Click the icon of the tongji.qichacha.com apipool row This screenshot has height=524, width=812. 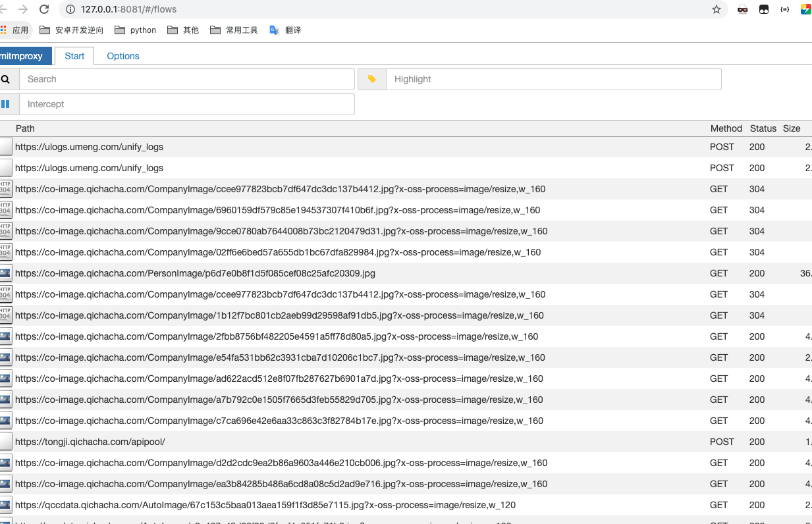pos(5,442)
